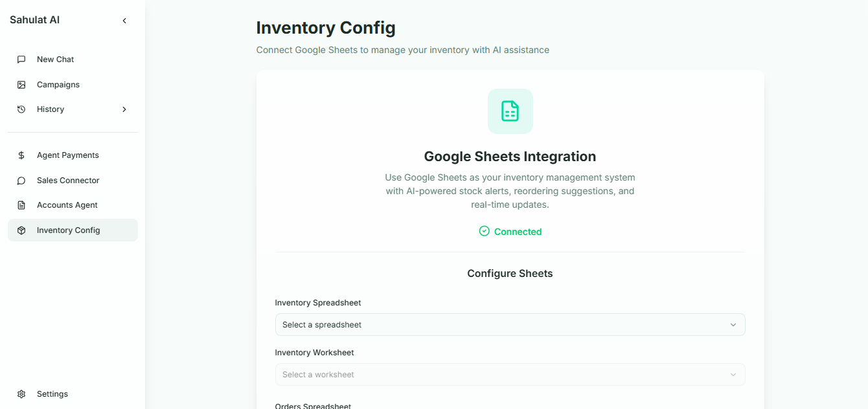Screen dimensions: 868x409
Task: Click the Google Sheets Integration heading
Action: click(510, 157)
